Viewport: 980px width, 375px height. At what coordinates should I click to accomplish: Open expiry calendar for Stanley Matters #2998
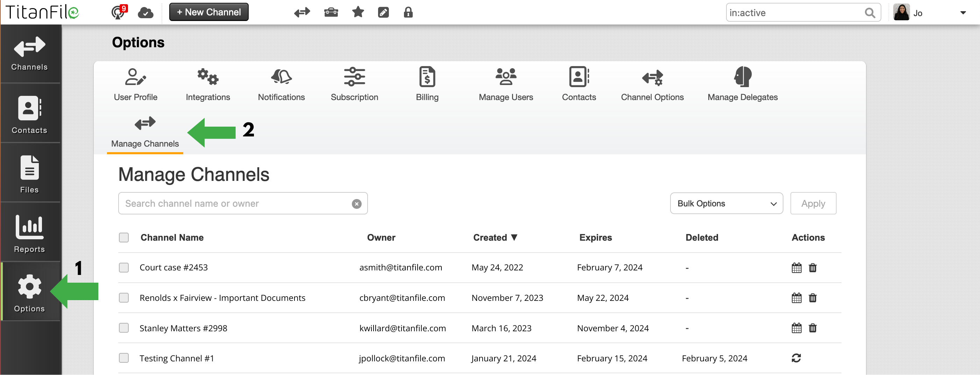(x=796, y=328)
